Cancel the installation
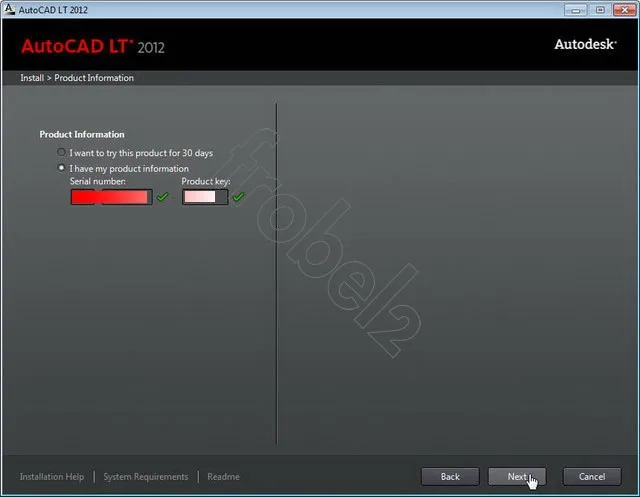Viewport: 640px width, 497px height. coord(592,477)
